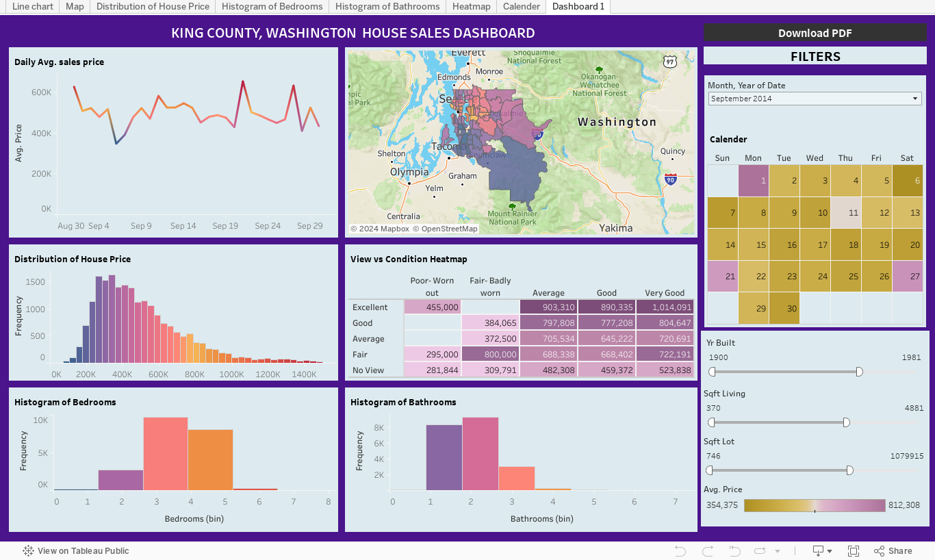Screen dimensions: 935x560
Task: Click heatmap cell 384,065
Action: [490, 323]
